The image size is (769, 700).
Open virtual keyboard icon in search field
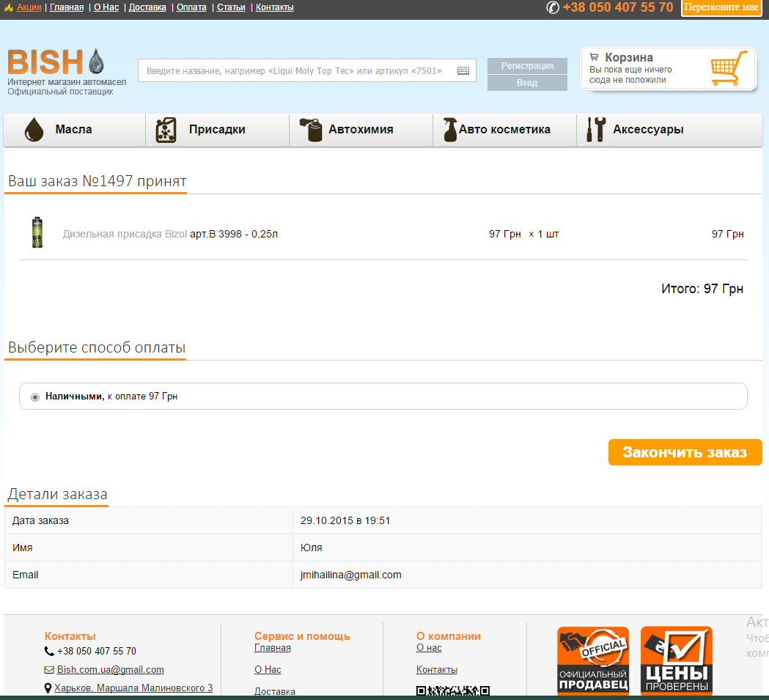click(463, 71)
